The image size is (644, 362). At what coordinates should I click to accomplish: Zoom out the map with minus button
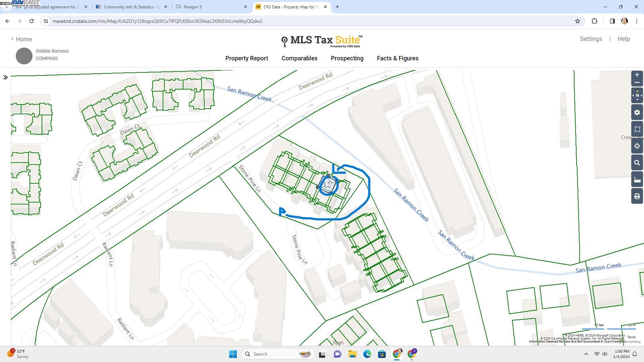(x=637, y=82)
